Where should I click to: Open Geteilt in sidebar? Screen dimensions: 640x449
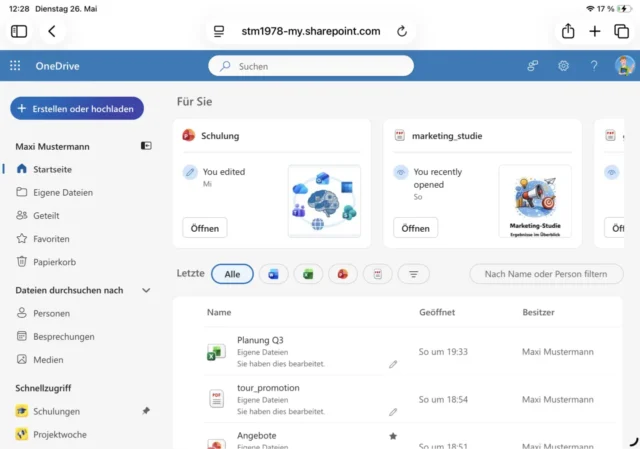[x=38, y=216]
